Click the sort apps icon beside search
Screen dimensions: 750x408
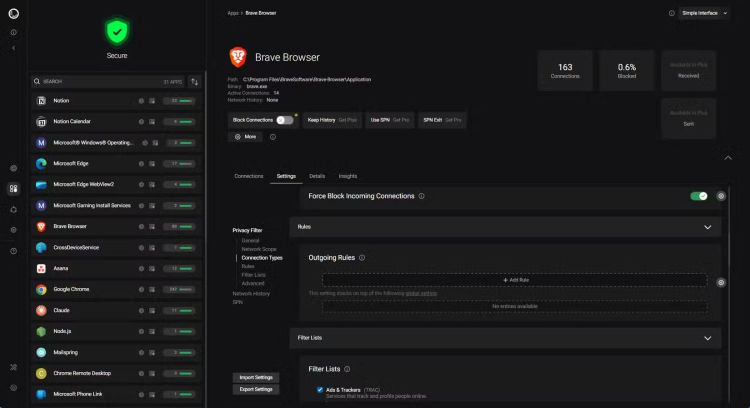click(194, 81)
